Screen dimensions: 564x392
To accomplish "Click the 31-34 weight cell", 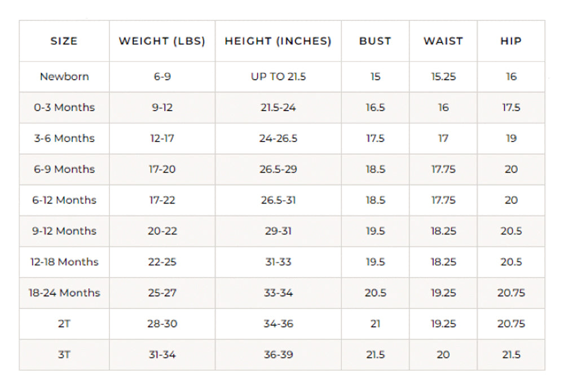I will pos(162,355).
